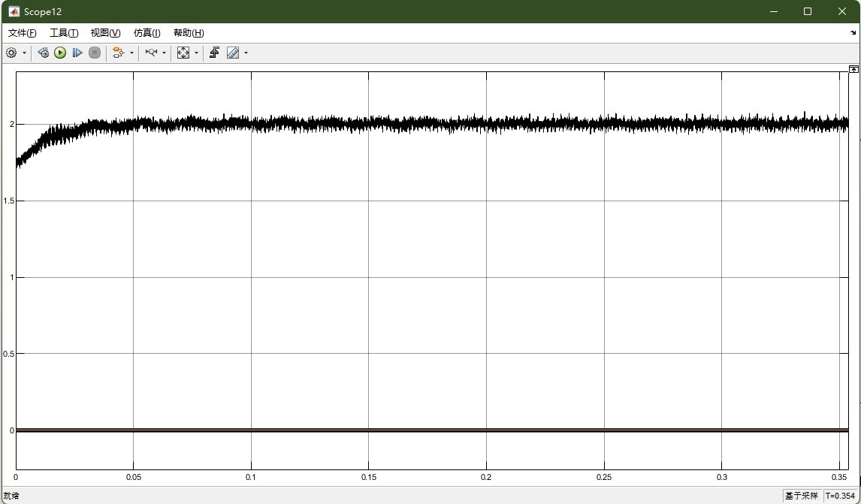Screen dimensions: 861x504
Task: Click the x-axis label 0.25
Action: point(604,477)
